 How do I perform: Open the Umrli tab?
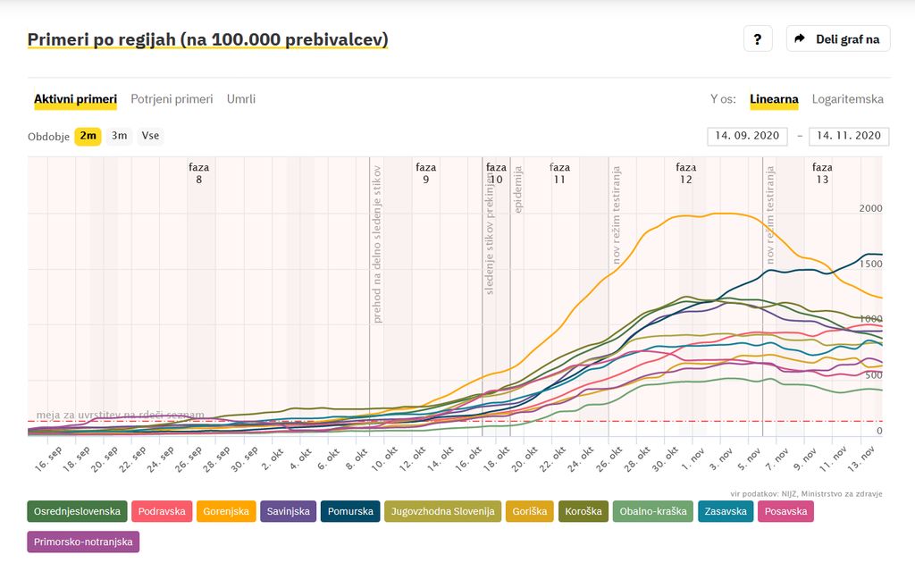pos(241,99)
